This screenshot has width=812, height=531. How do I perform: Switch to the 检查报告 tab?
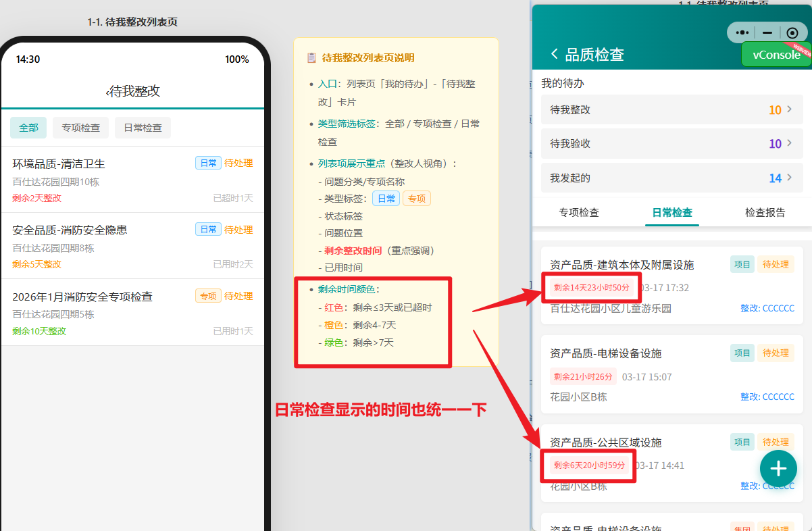(765, 212)
